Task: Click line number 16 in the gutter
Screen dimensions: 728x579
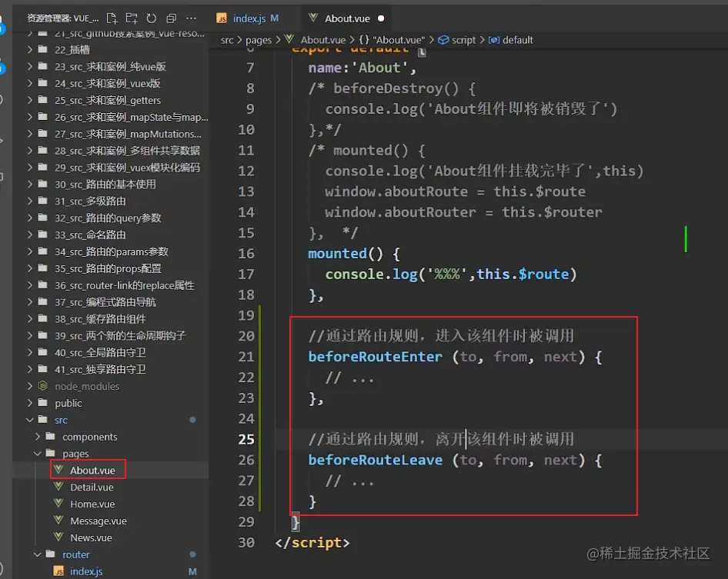Action: [246, 253]
